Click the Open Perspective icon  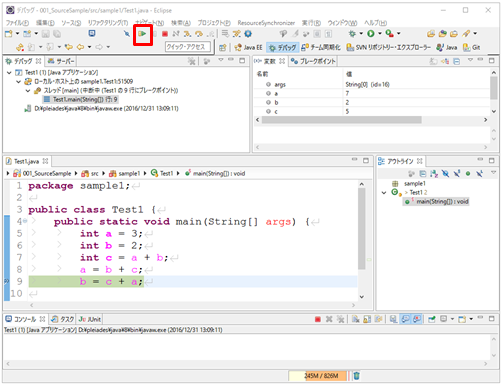[x=223, y=48]
